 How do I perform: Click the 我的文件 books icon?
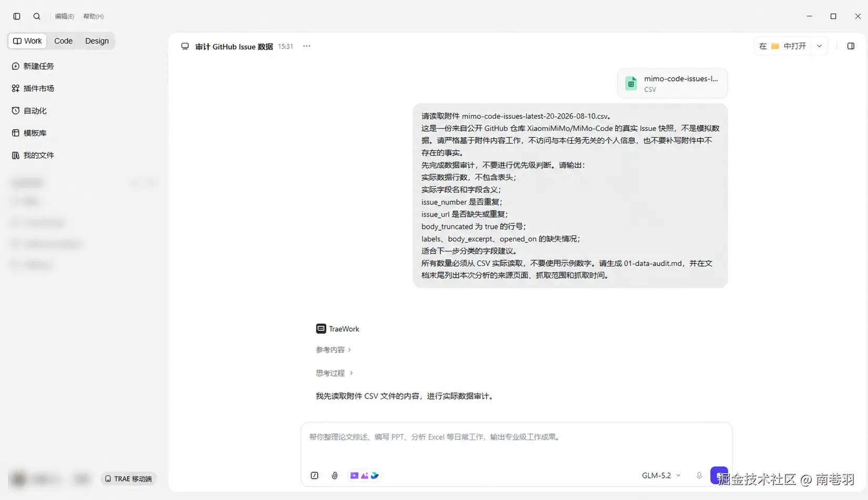click(15, 155)
